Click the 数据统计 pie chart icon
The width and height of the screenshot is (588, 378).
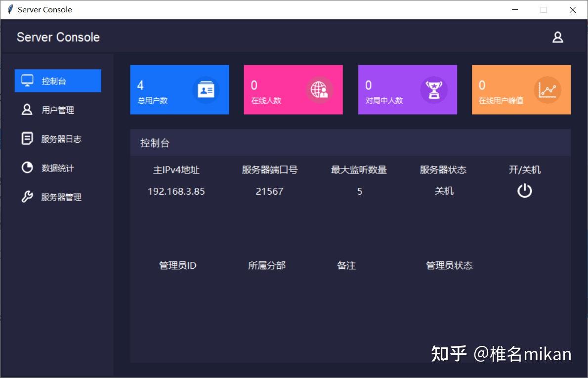click(27, 168)
